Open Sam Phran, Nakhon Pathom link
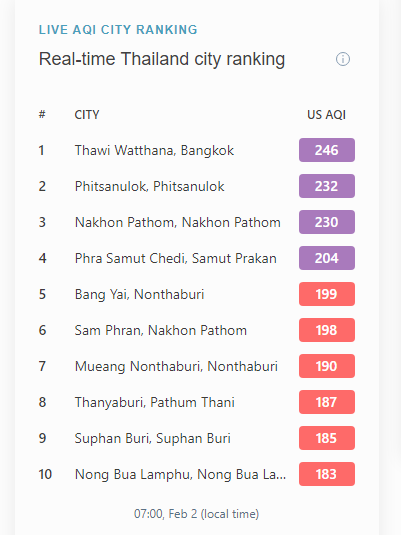Screen dimensions: 401x535 coord(160,330)
